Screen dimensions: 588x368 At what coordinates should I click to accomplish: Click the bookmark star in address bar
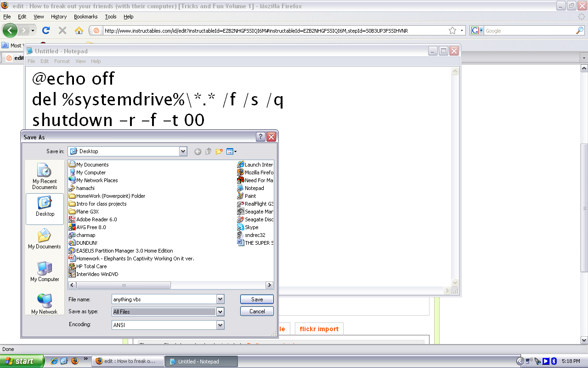pyautogui.click(x=452, y=31)
